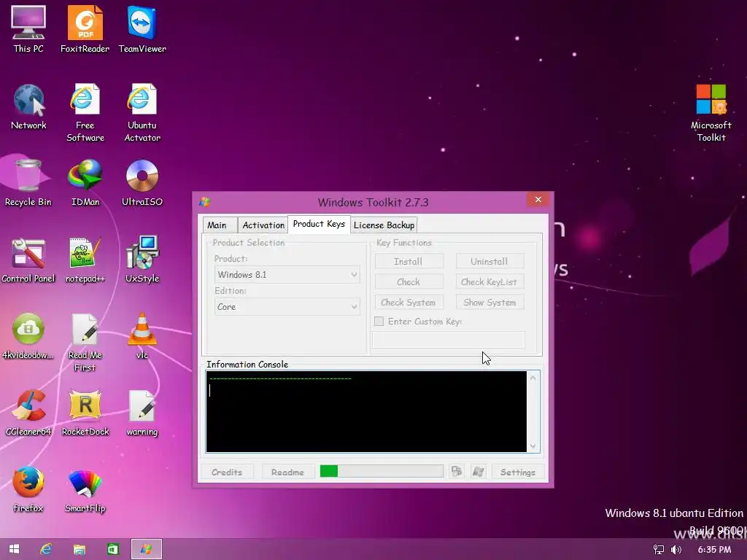Launch notepad++ from the desktop
747x560 pixels.
85,260
